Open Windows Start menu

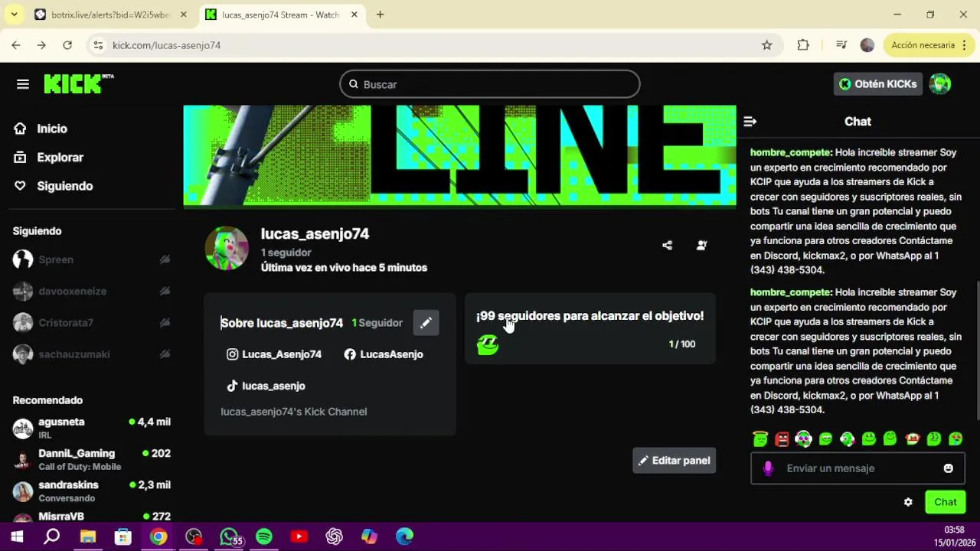point(17,537)
